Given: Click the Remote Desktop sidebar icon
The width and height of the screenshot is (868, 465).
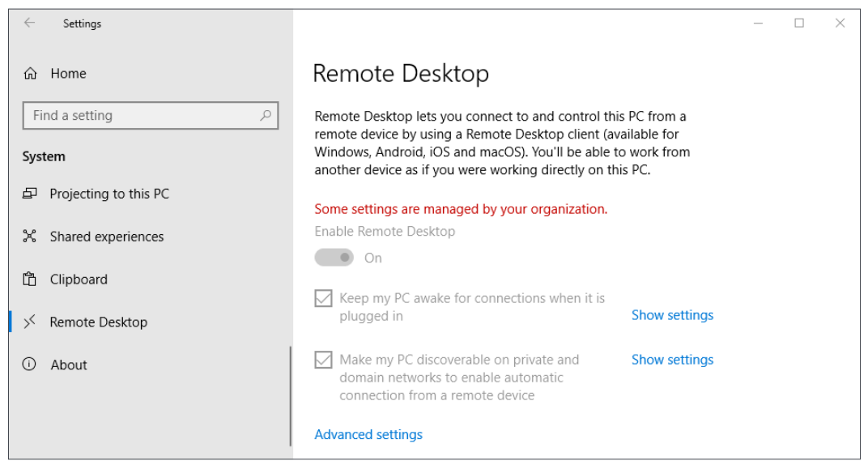Looking at the screenshot, I should tap(30, 322).
